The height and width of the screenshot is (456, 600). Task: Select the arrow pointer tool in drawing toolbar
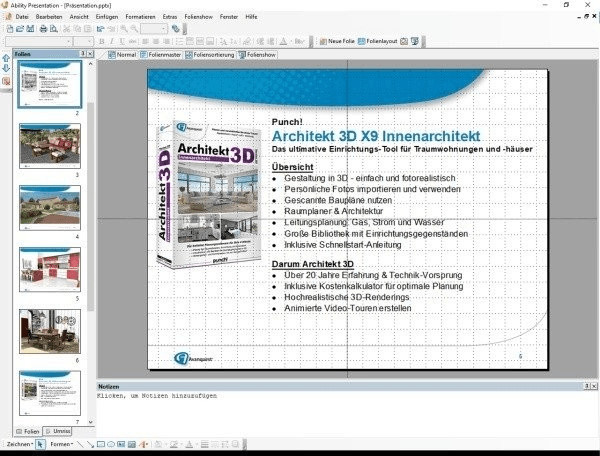point(40,443)
